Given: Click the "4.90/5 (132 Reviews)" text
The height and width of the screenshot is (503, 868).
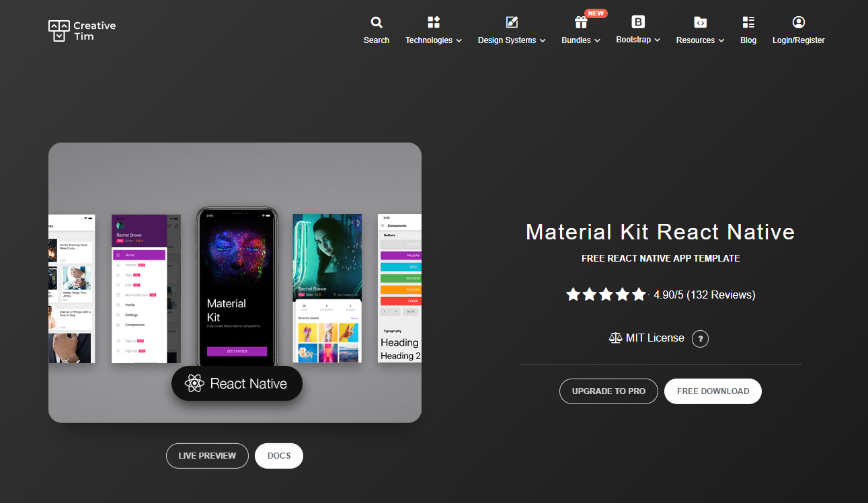Looking at the screenshot, I should (x=705, y=295).
